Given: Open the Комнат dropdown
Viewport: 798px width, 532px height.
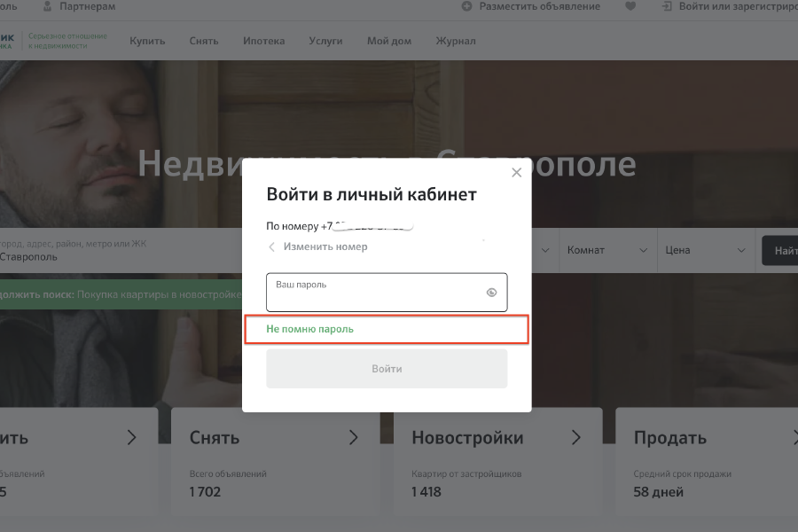Looking at the screenshot, I should tap(607, 250).
